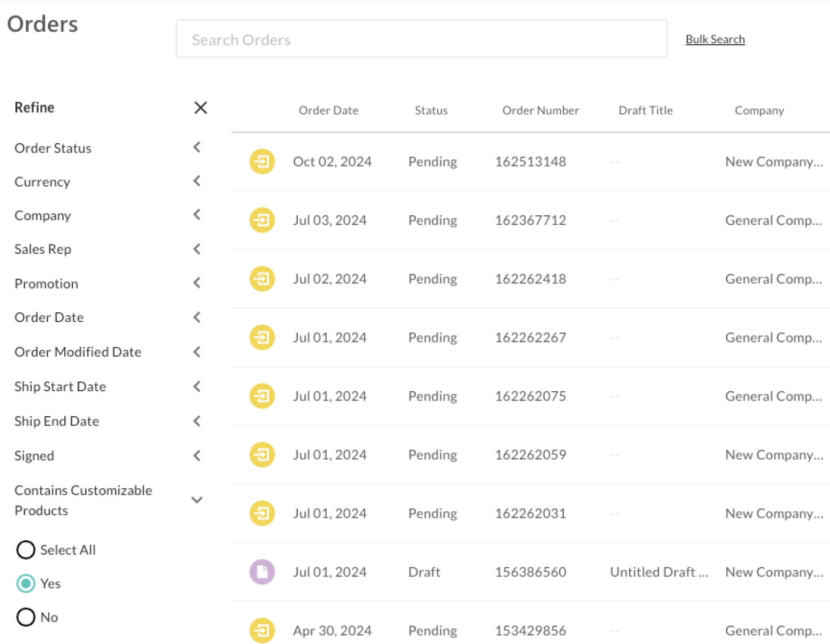Click order number 162262267
The height and width of the screenshot is (644, 830).
(531, 337)
